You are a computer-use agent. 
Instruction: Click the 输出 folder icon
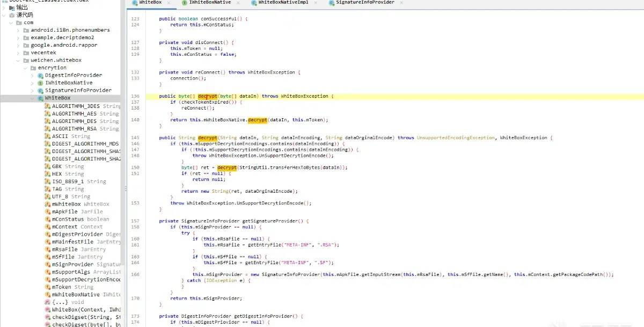(x=12, y=8)
